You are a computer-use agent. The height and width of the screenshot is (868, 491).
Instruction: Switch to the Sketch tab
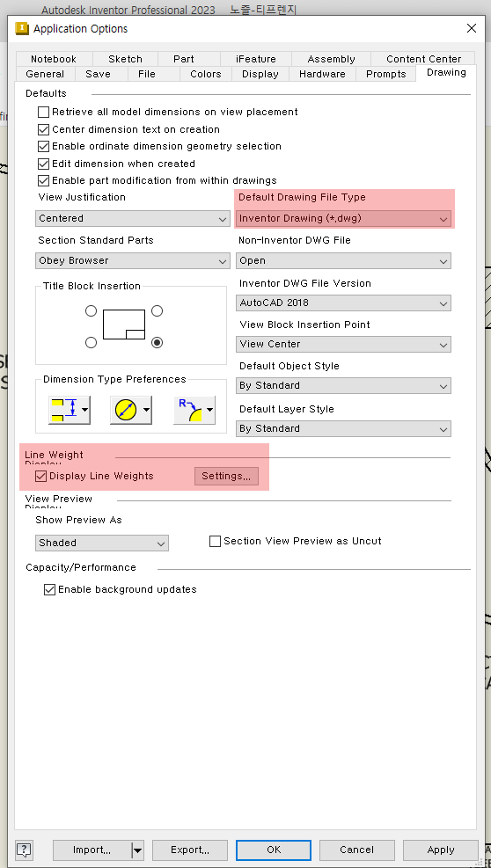coord(125,59)
